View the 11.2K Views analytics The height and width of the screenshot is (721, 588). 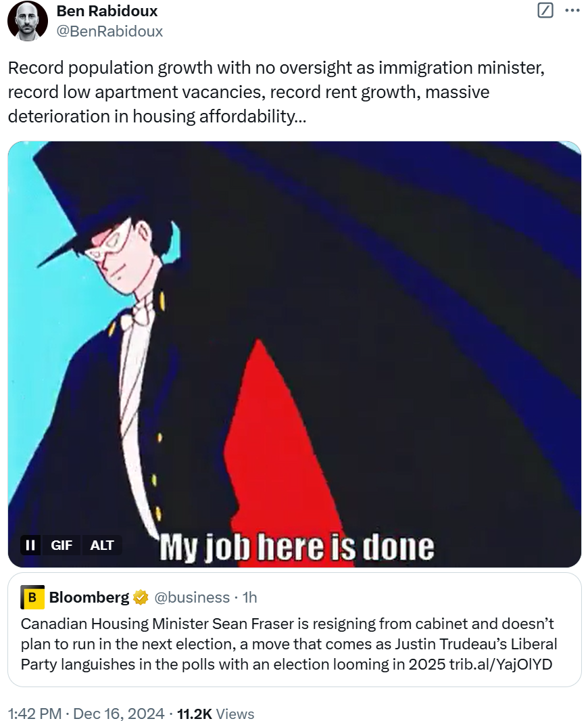[x=216, y=713]
